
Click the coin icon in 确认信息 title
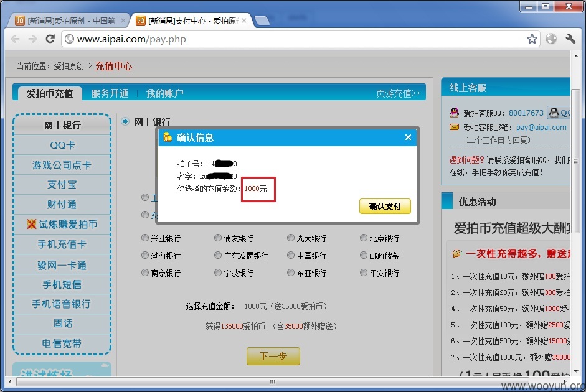click(168, 138)
